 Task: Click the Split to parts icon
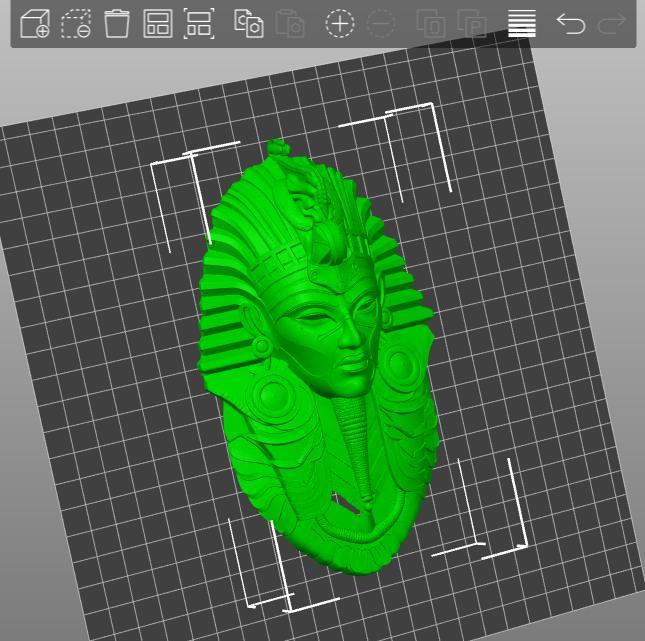click(x=472, y=24)
